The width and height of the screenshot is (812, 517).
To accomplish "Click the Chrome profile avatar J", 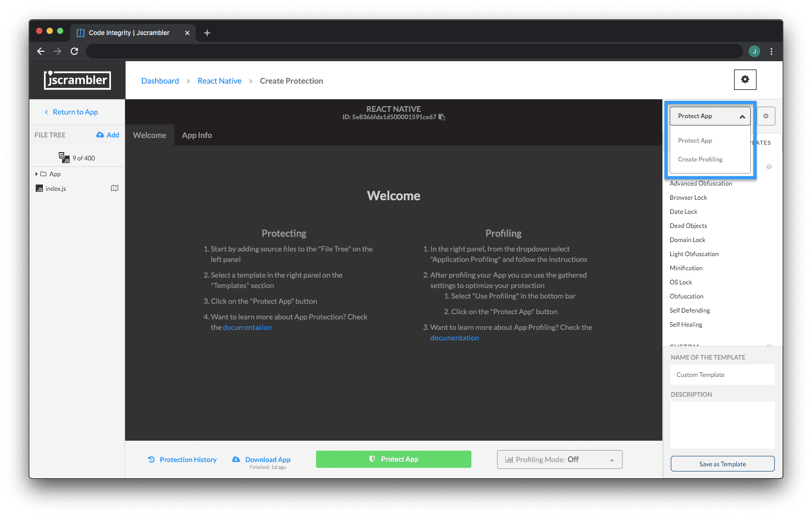I will coord(754,51).
